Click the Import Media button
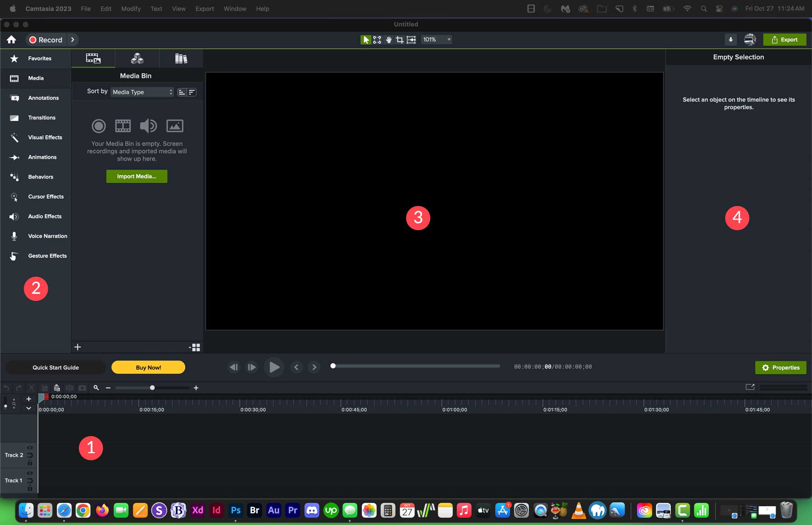 pyautogui.click(x=136, y=176)
